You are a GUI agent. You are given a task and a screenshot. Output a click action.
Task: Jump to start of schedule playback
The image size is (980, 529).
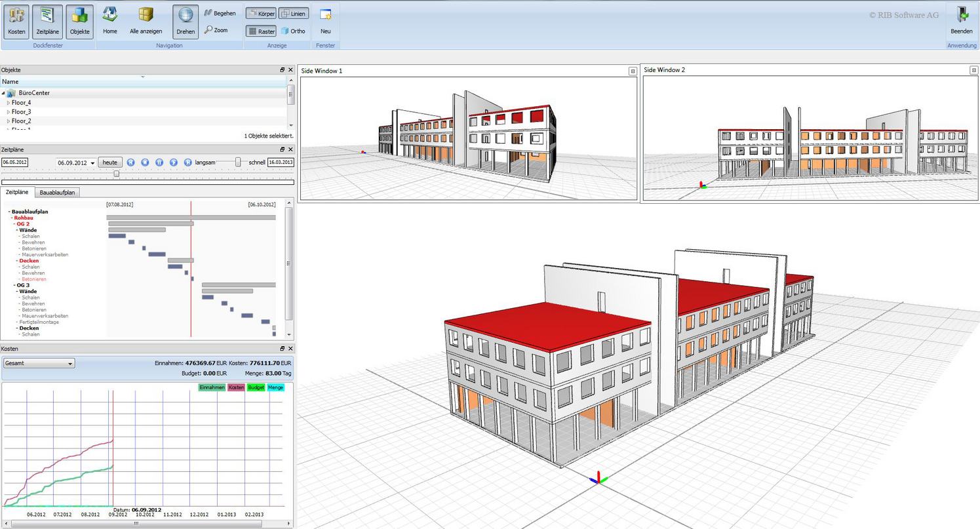[130, 162]
